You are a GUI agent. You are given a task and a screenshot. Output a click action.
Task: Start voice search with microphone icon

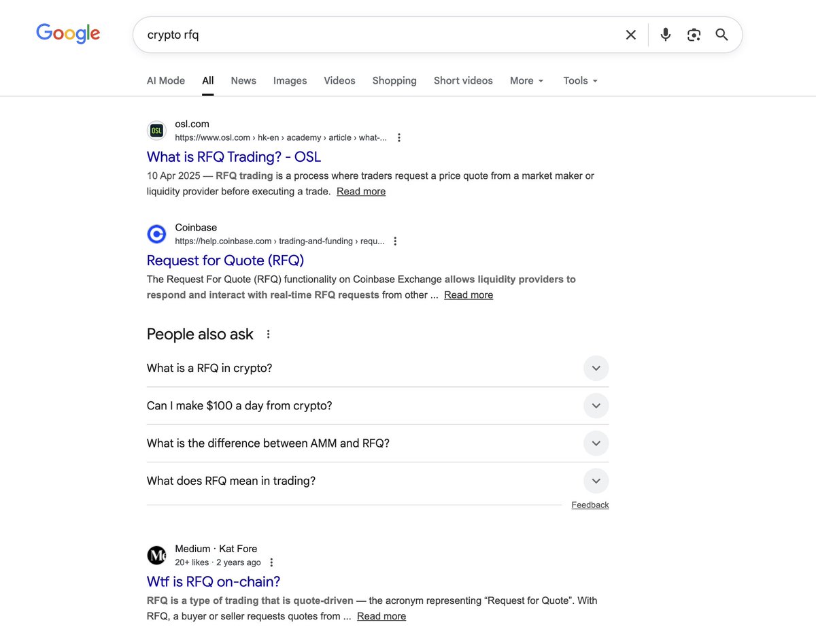coord(666,35)
